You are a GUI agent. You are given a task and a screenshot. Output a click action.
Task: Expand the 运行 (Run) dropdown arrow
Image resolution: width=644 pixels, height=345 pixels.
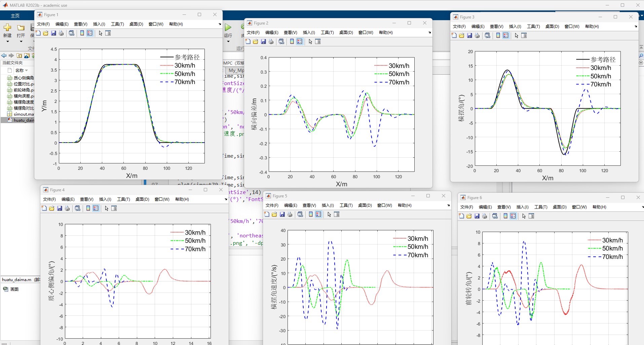(228, 41)
